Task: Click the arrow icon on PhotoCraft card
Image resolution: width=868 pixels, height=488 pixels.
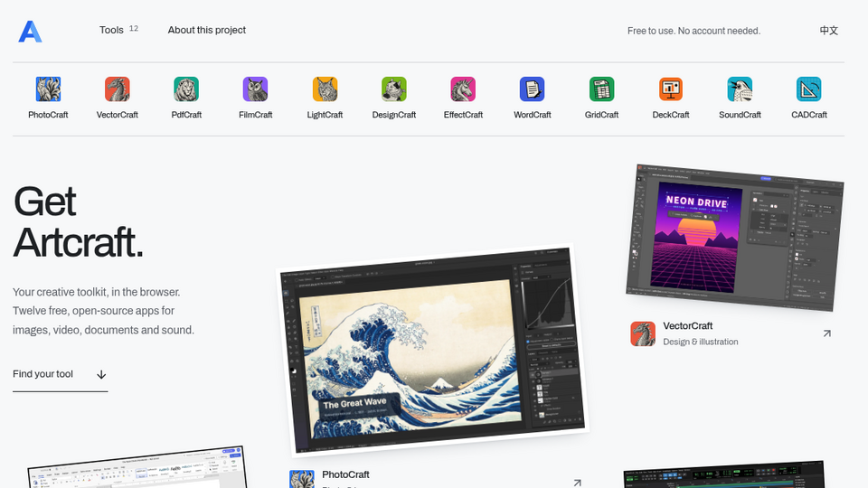Action: [578, 483]
